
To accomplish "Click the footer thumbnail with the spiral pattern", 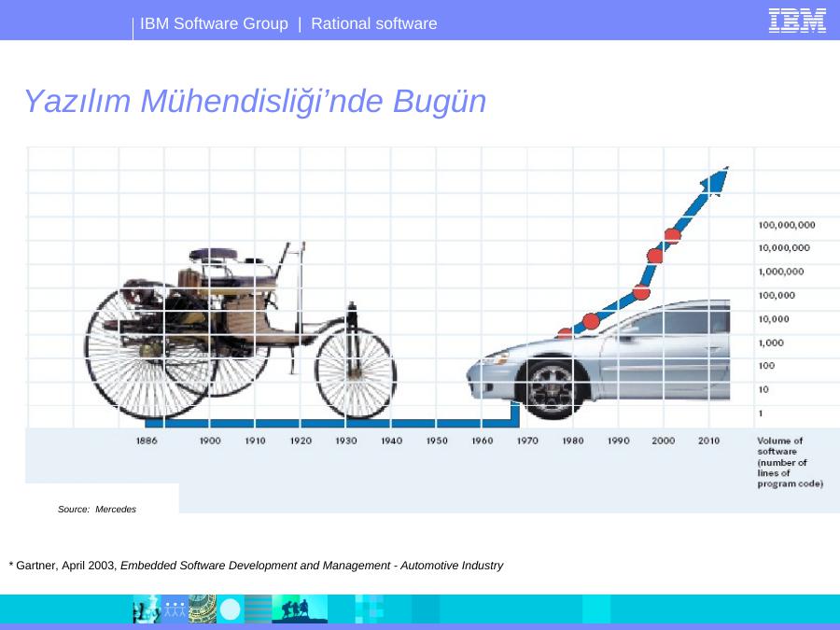I will [203, 609].
